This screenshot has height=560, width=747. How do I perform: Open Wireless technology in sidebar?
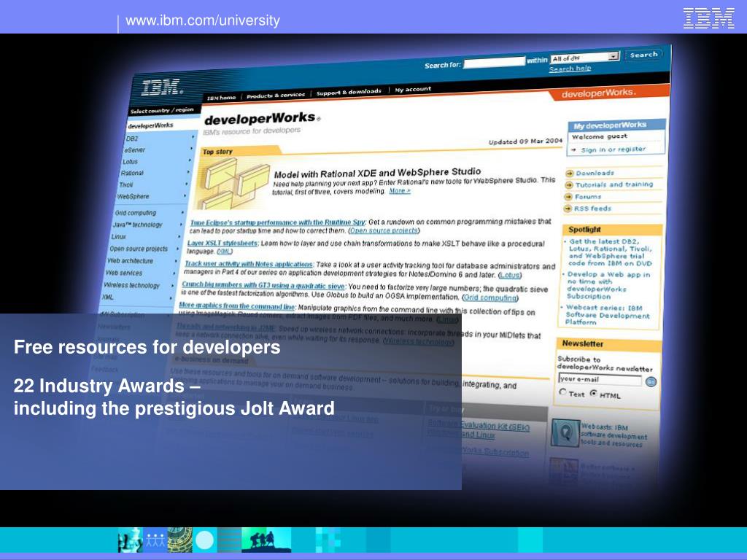click(131, 285)
